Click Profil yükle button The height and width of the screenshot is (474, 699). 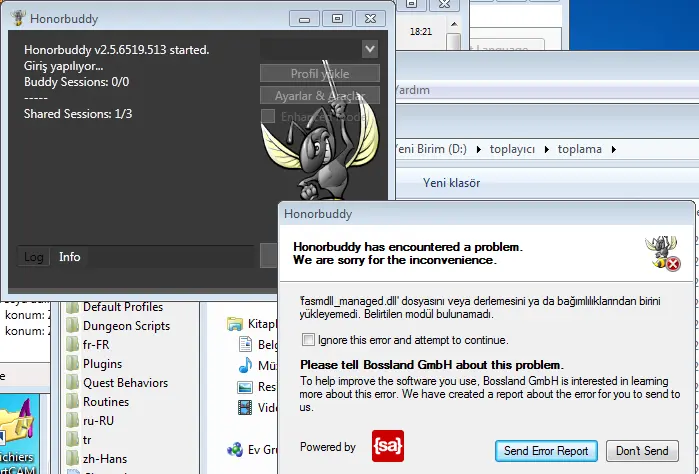pos(320,74)
